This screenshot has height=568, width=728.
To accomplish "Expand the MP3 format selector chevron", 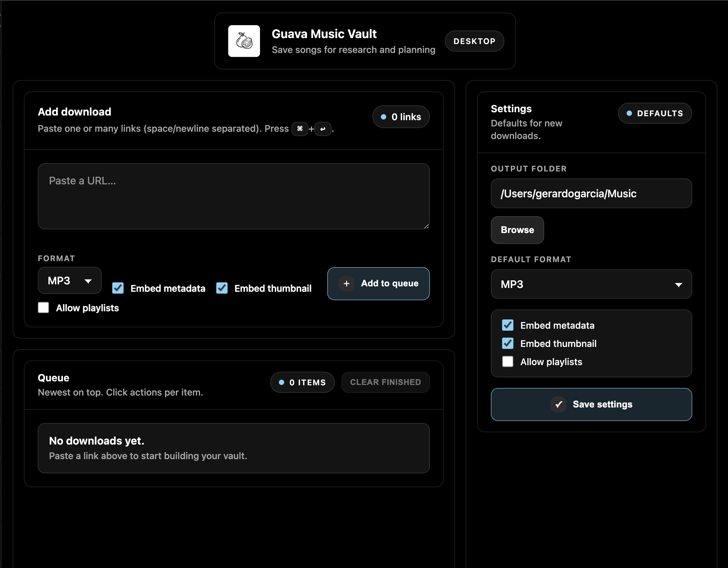I will coord(88,281).
